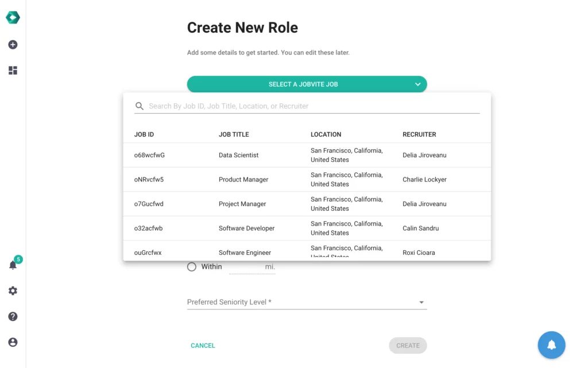Select the Software Engineer job row
This screenshot has height=368, width=588.
click(307, 251)
